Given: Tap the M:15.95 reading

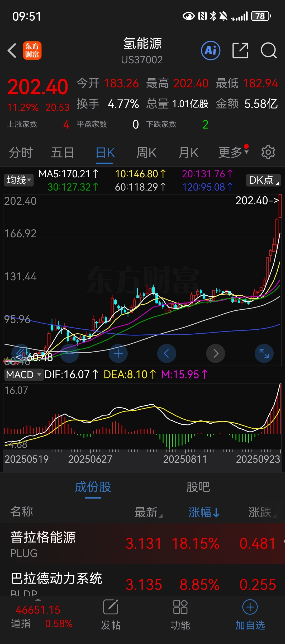Looking at the screenshot, I should point(184,375).
